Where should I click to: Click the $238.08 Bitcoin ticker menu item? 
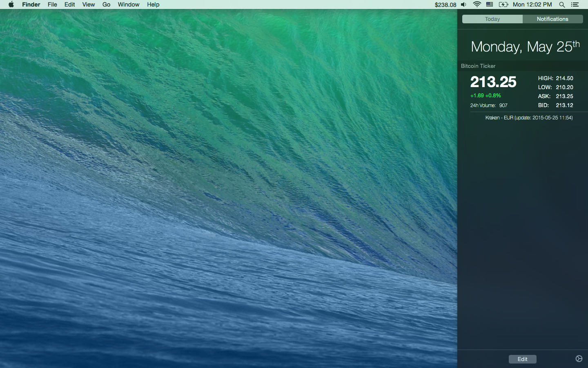point(445,4)
